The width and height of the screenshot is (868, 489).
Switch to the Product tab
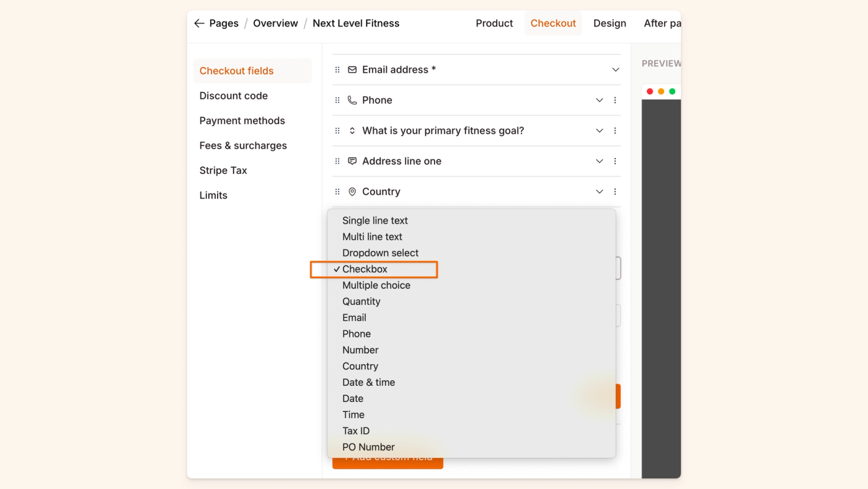494,23
